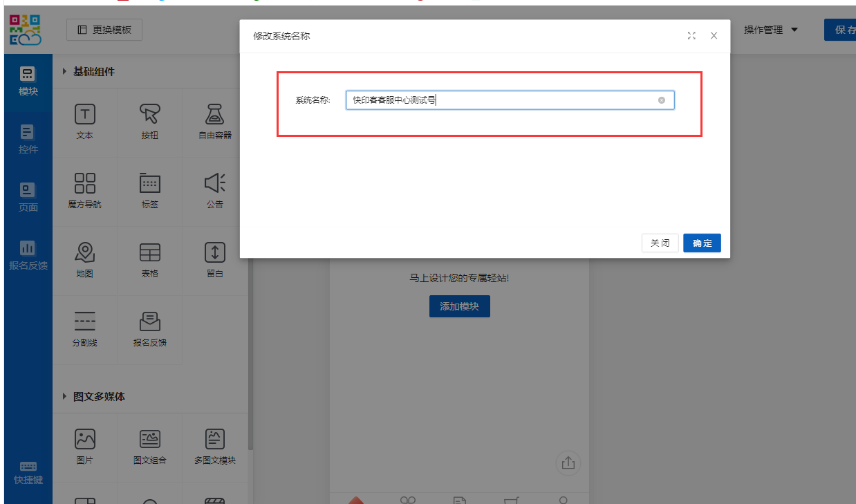
Task: Pick the 地图 map component icon
Action: pyautogui.click(x=84, y=252)
